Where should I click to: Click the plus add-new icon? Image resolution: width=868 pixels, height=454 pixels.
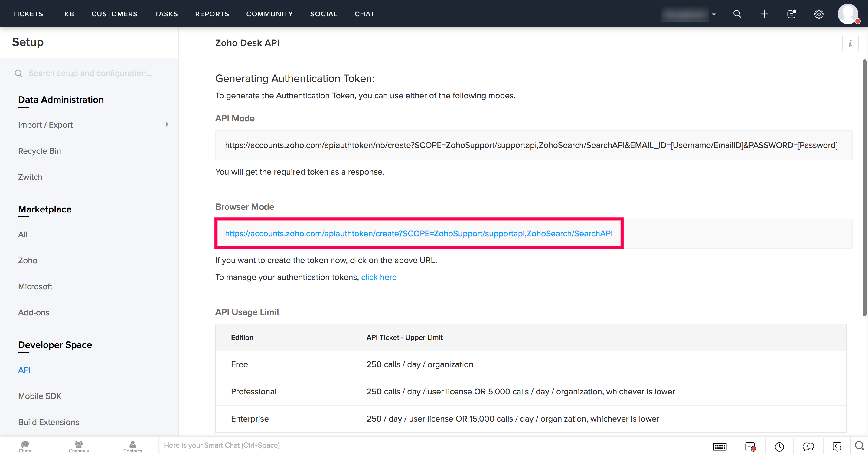(764, 14)
